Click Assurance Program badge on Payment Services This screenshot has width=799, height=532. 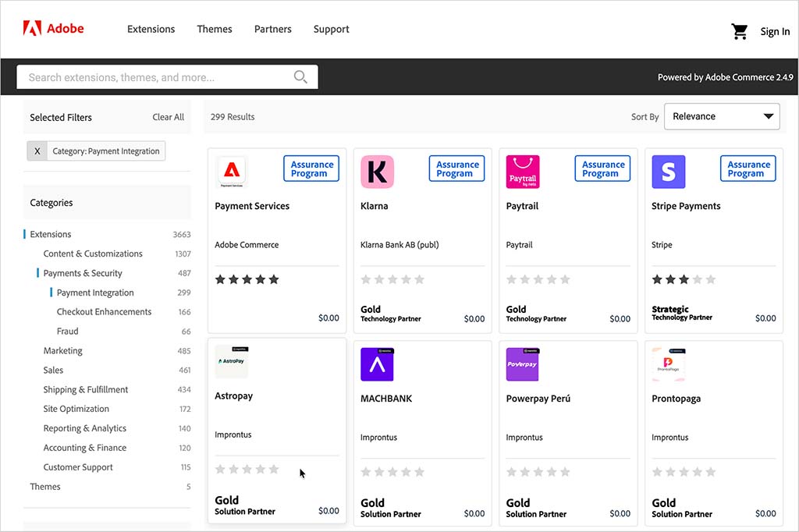click(311, 168)
